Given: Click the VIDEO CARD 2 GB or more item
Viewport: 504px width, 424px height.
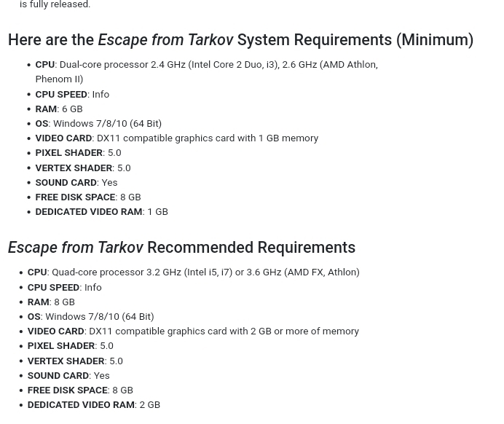Looking at the screenshot, I should click(x=193, y=331).
